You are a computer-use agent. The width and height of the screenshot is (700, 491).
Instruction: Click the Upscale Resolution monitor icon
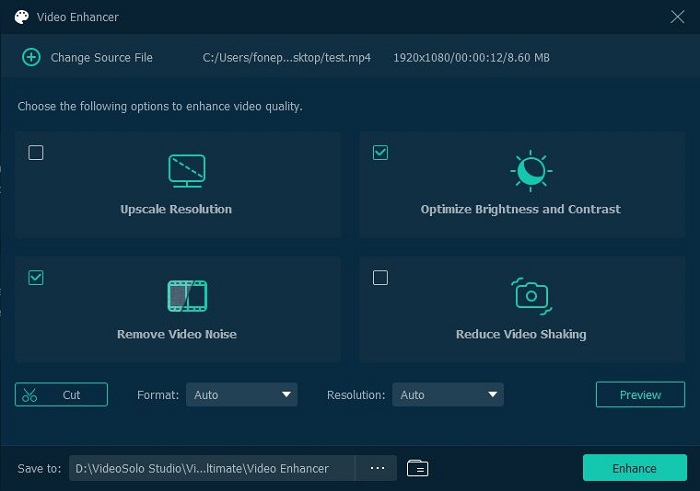point(186,171)
